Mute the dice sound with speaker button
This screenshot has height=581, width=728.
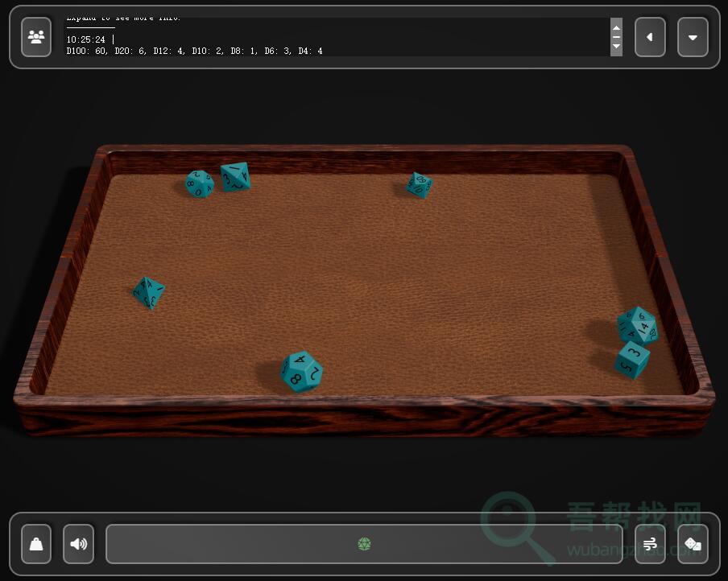(x=78, y=544)
